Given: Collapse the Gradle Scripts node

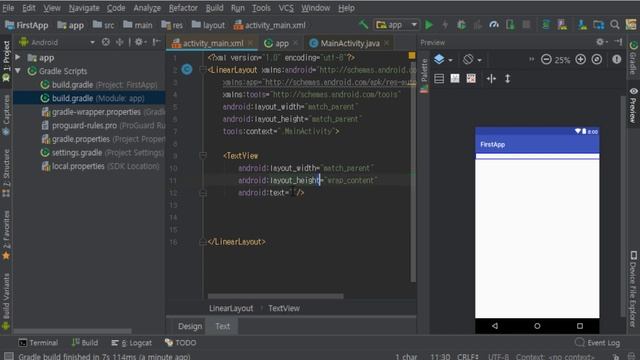Looking at the screenshot, I should click(18, 71).
